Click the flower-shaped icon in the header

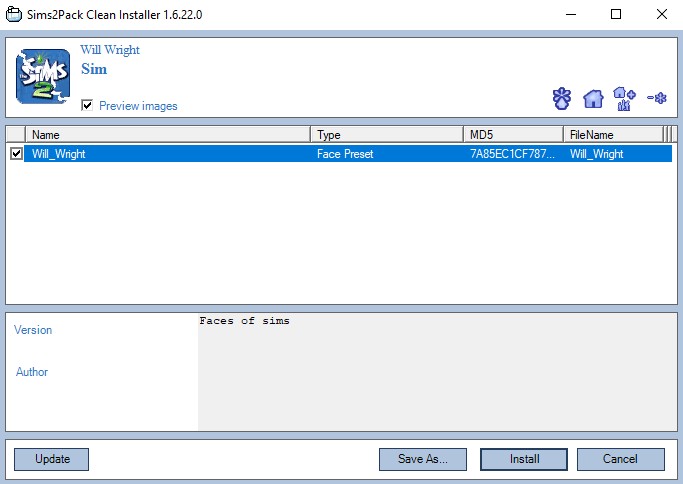click(561, 98)
